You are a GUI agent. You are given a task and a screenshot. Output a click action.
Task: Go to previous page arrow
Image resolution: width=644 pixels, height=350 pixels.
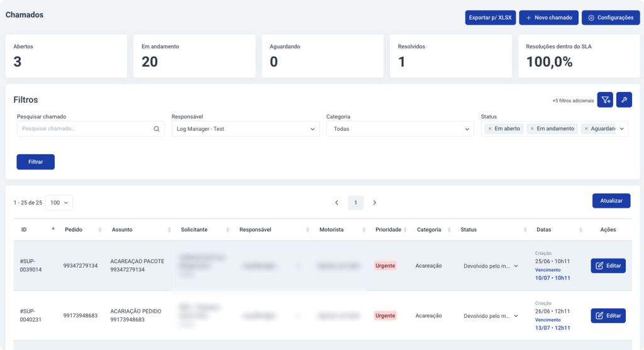[x=337, y=203]
